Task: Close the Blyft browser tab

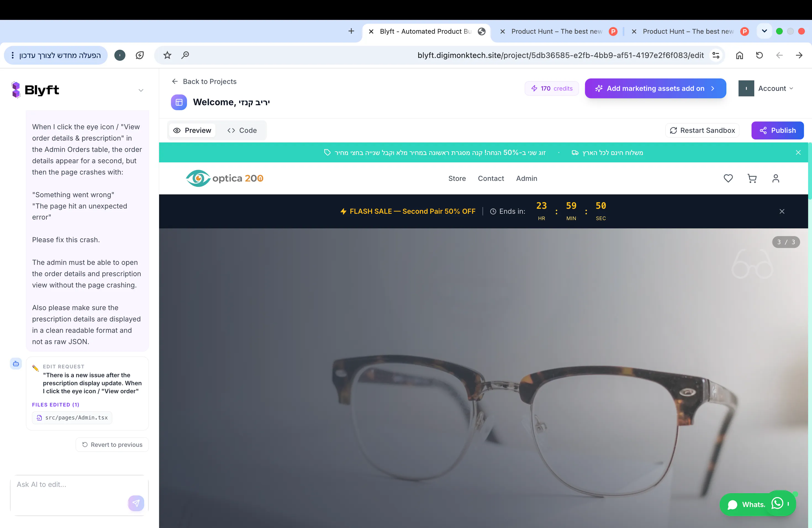Action: pyautogui.click(x=371, y=31)
